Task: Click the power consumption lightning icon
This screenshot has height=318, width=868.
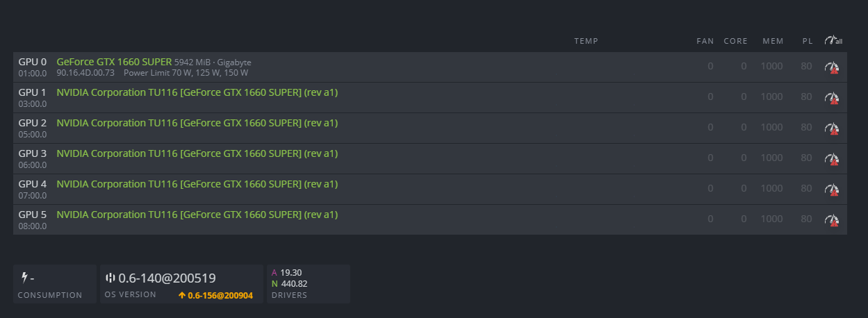Action: point(25,278)
